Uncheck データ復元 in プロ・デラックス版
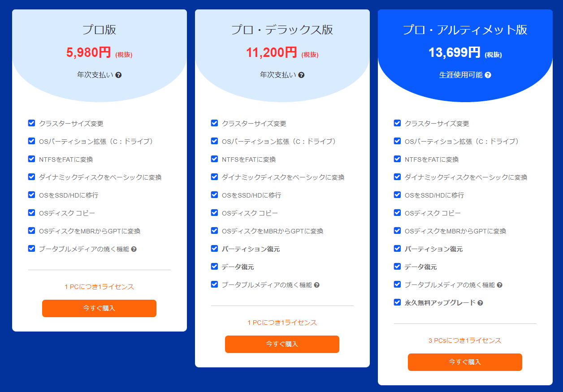 click(x=214, y=267)
